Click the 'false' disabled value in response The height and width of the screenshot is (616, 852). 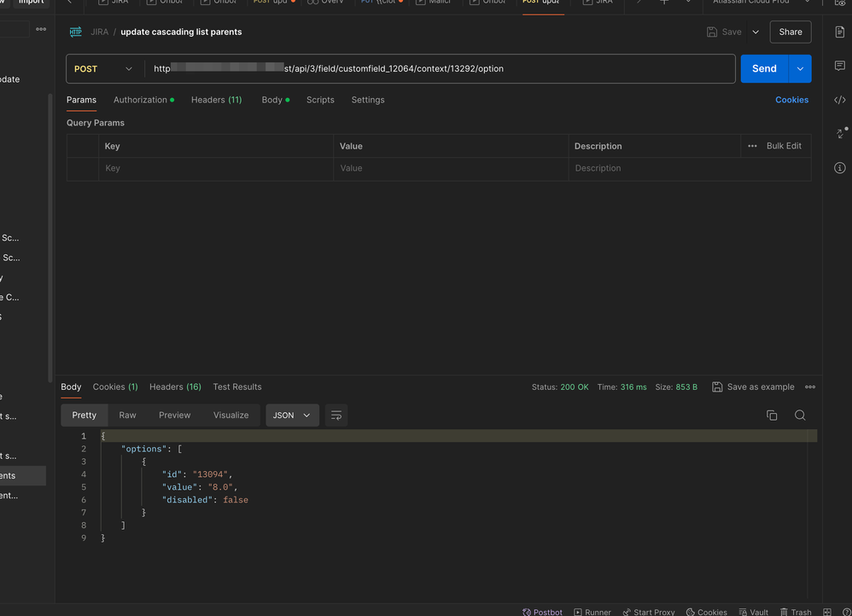pos(236,500)
